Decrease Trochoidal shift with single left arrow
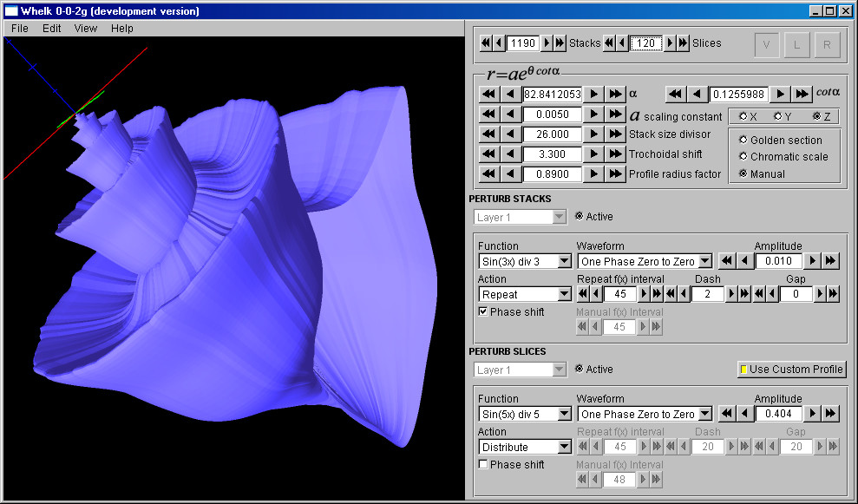This screenshot has height=504, width=858. (510, 154)
